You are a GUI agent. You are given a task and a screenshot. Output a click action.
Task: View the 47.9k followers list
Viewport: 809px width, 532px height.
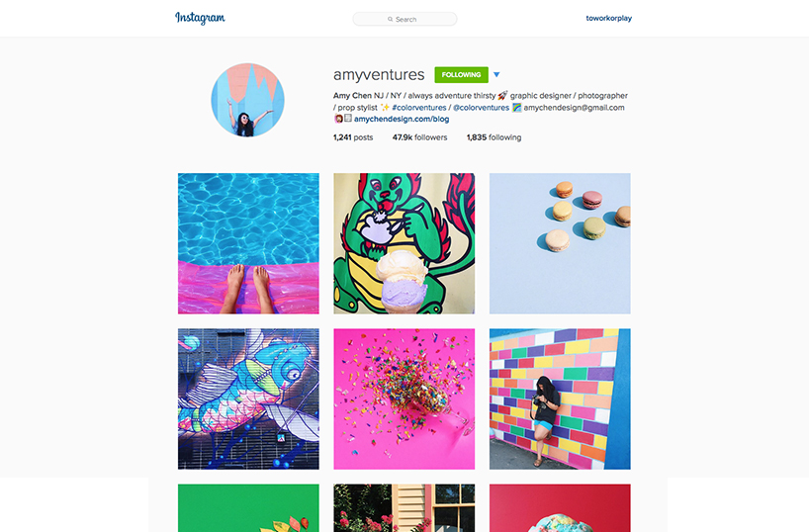[419, 137]
